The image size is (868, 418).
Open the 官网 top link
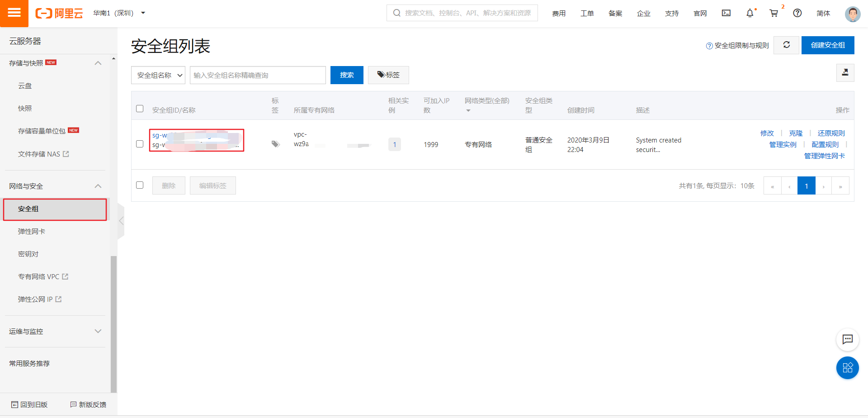tap(700, 13)
